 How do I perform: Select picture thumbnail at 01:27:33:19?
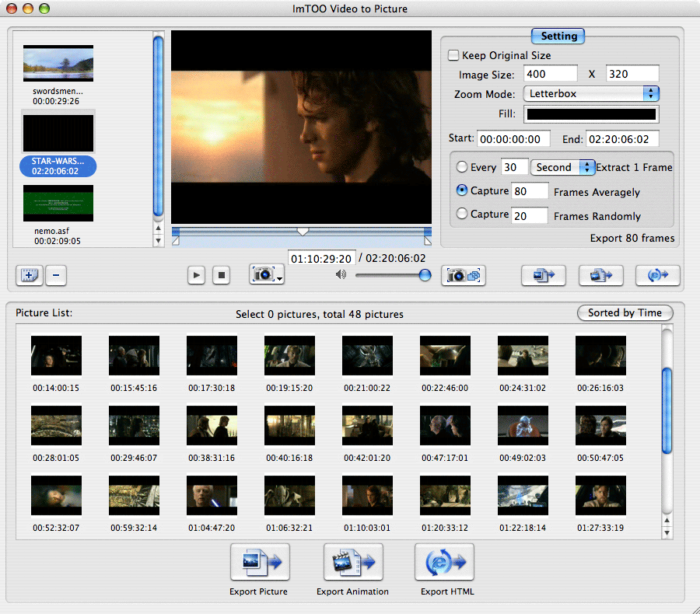click(601, 495)
